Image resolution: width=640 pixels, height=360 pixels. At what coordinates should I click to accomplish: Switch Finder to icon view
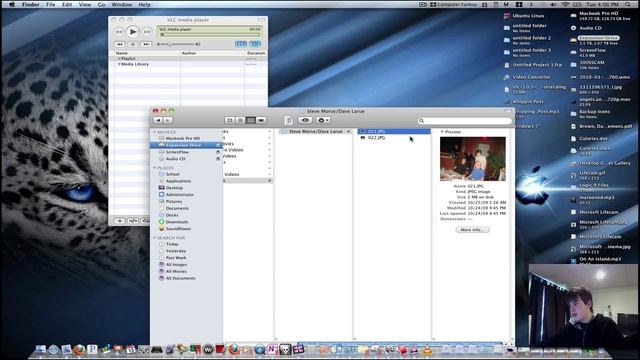click(230, 120)
